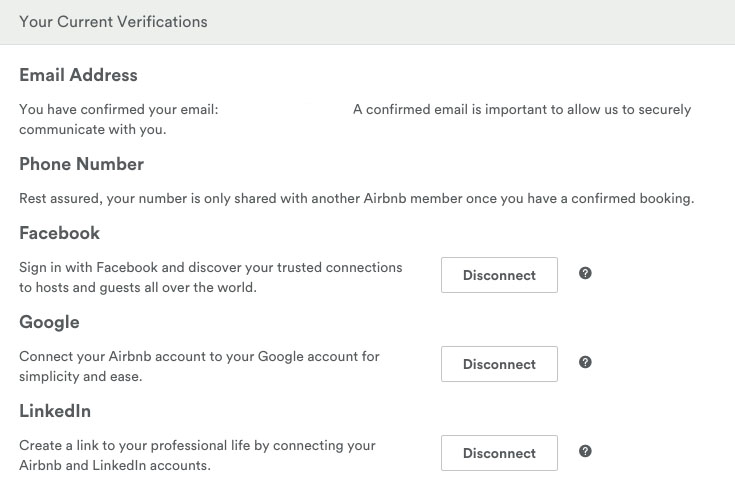Click the LinkedIn section heading
This screenshot has height=504, width=735.
pyautogui.click(x=55, y=411)
